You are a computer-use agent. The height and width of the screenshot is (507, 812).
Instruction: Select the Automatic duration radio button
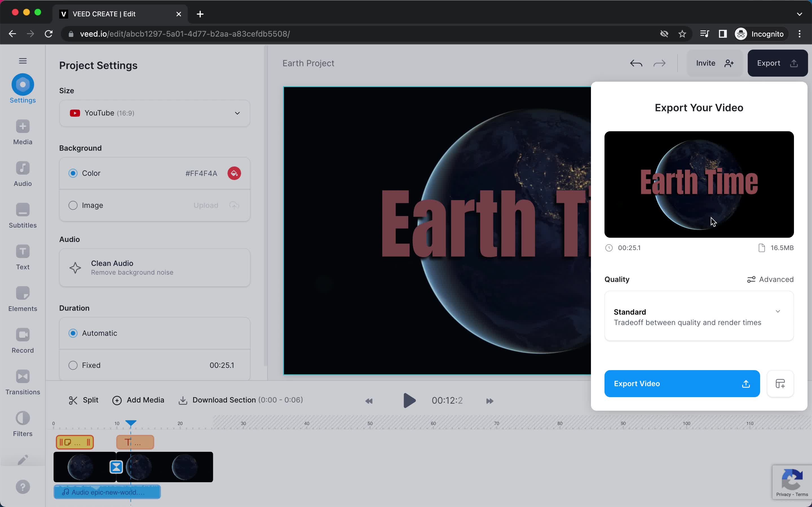point(72,333)
